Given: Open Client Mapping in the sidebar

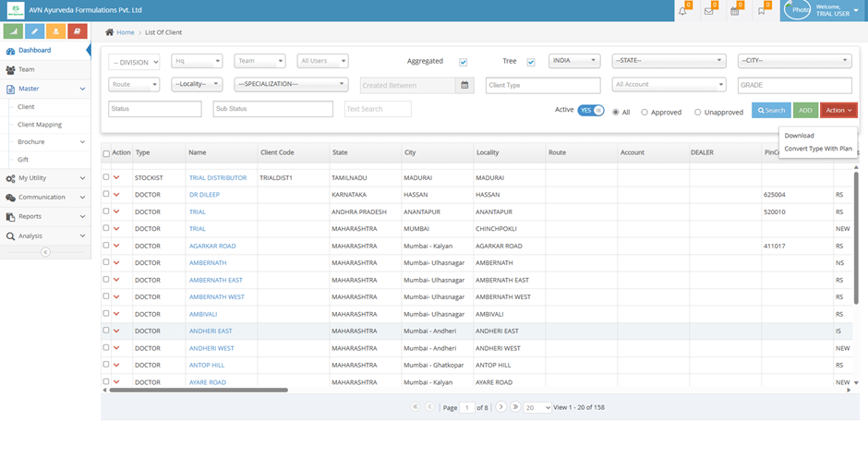Looking at the screenshot, I should [x=40, y=125].
